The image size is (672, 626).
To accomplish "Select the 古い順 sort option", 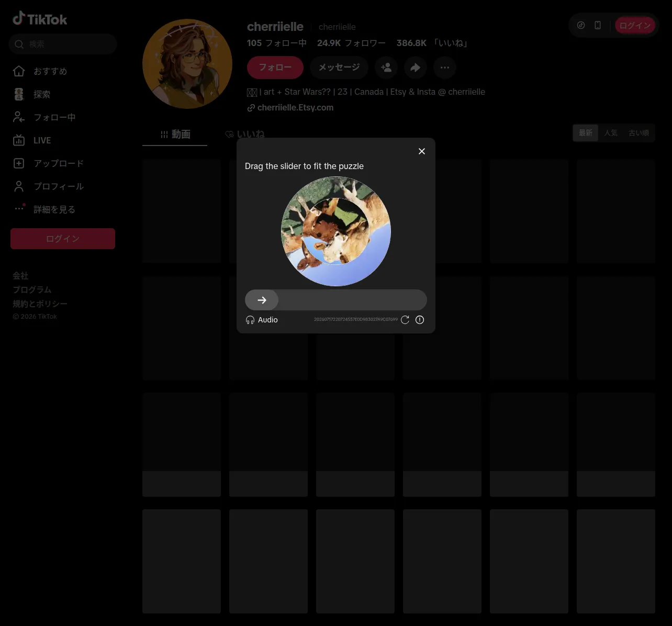I will [x=639, y=133].
